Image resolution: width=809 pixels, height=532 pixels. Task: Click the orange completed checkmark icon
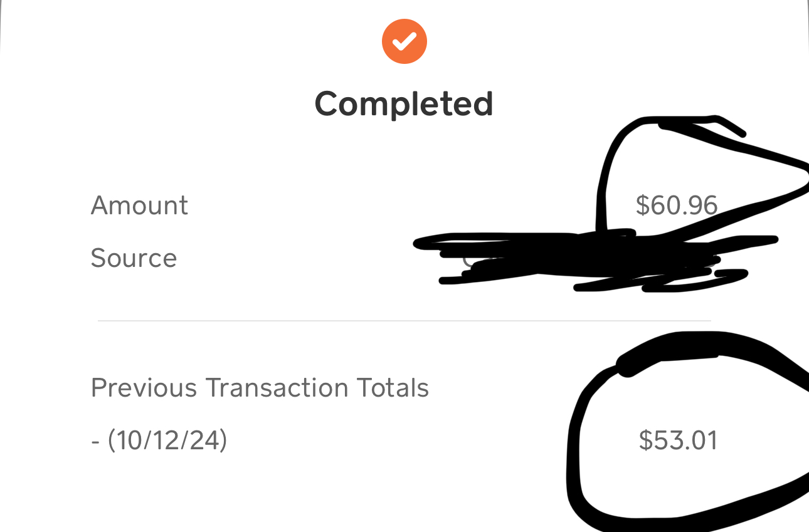404,41
